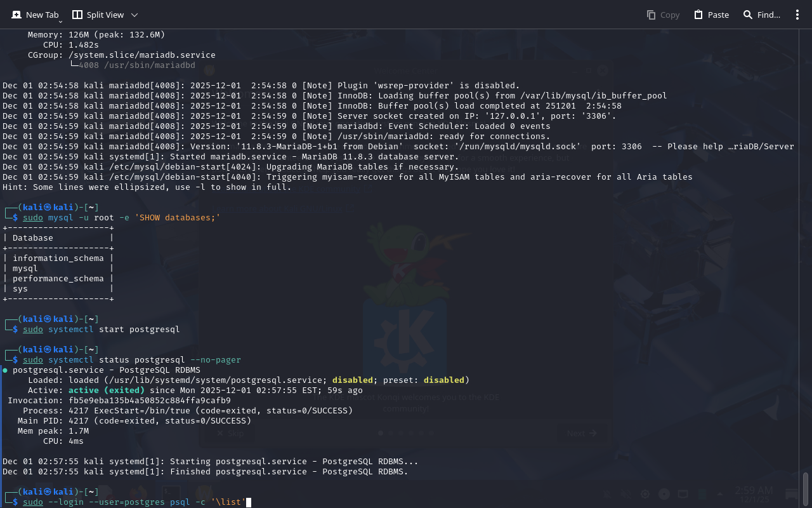
Task: Open the Find search bar
Action: tap(762, 15)
